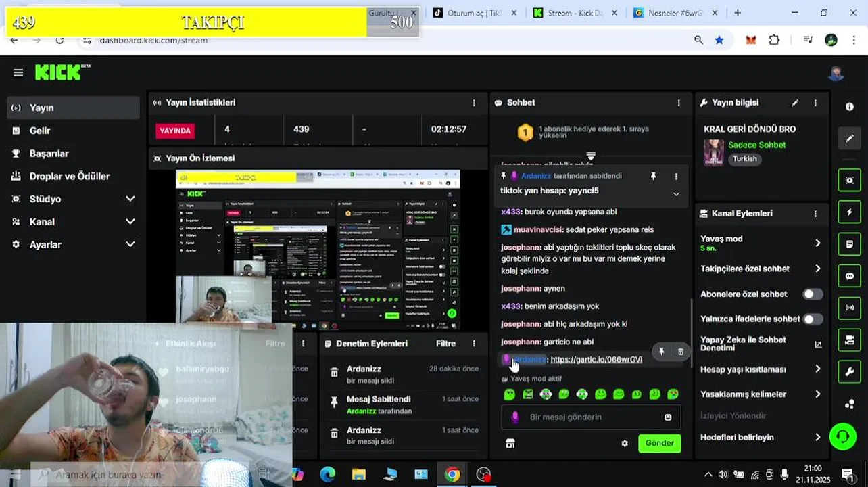This screenshot has height=487, width=868.
Task: Edit Yayın bilgisi with the pencil icon
Action: tap(795, 103)
